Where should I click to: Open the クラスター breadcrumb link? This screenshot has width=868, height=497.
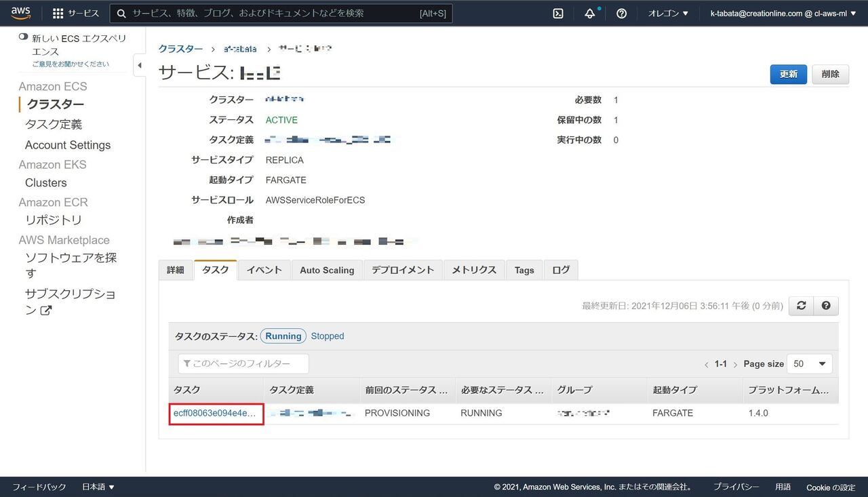180,49
